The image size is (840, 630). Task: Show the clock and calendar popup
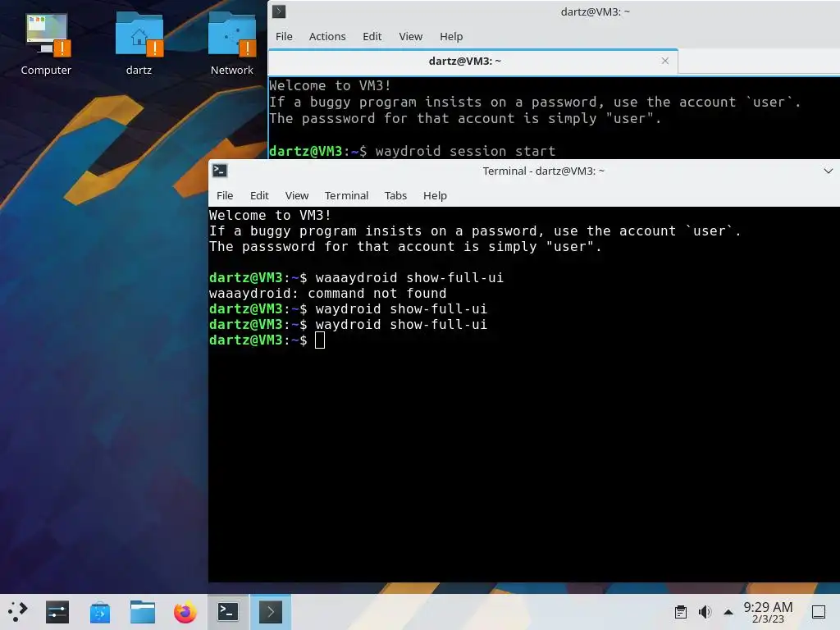(768, 612)
